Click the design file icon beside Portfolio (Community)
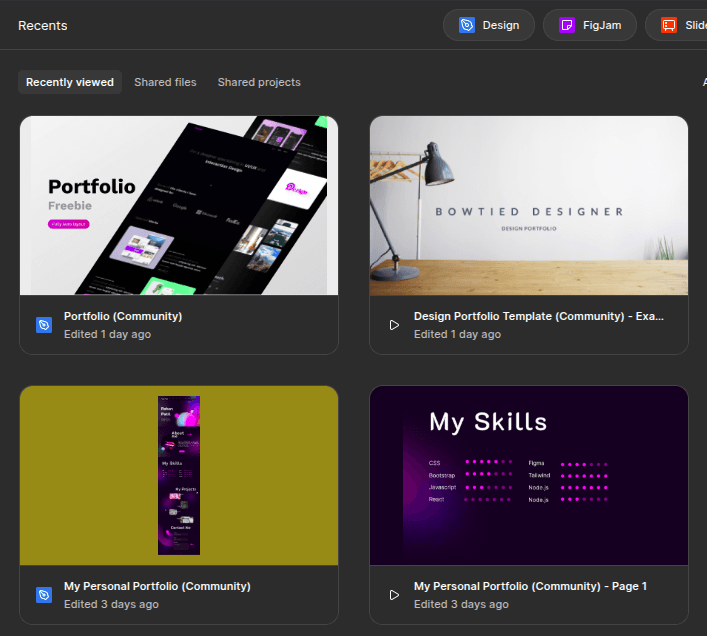Image resolution: width=707 pixels, height=636 pixels. click(44, 325)
